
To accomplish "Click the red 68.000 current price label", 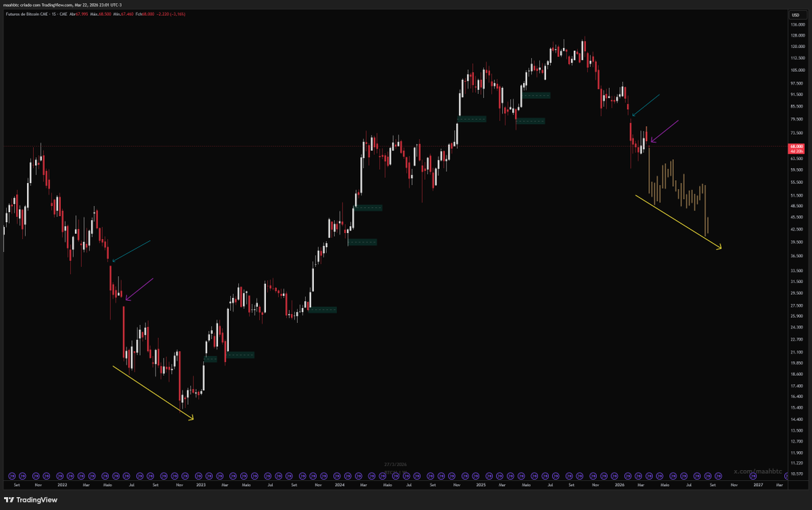I will click(x=796, y=146).
